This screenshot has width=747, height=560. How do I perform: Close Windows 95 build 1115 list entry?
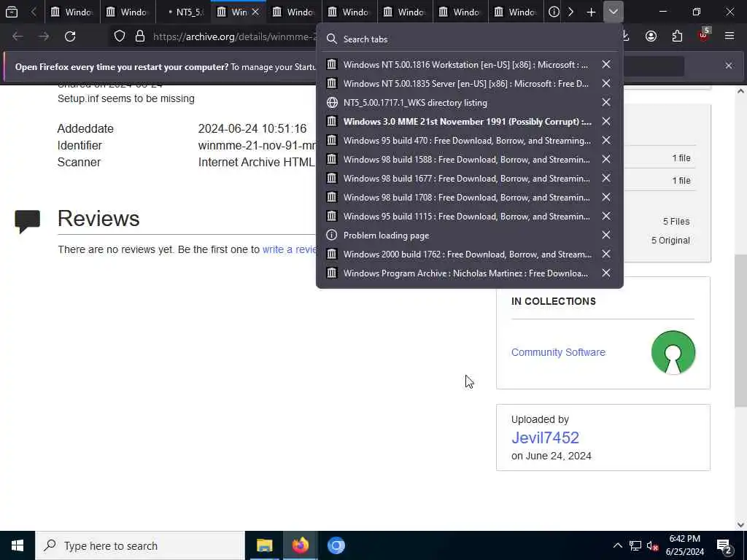[x=606, y=216]
